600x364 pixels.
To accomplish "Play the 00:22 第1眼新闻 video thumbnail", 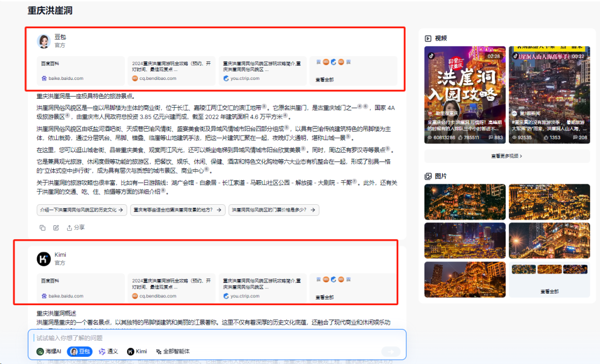I will pyautogui.click(x=549, y=95).
